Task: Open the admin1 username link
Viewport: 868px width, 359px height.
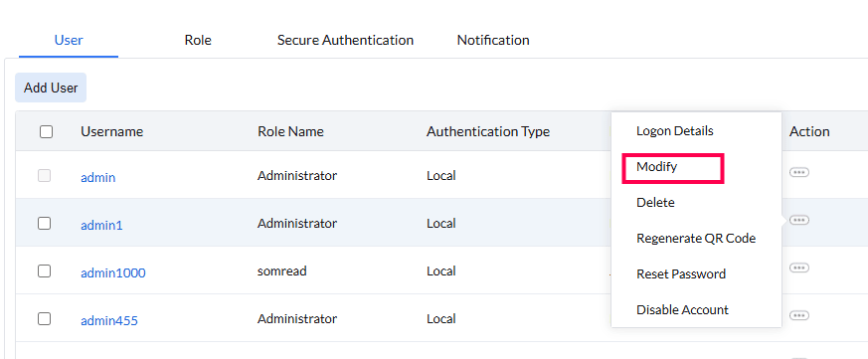Action: (x=101, y=225)
